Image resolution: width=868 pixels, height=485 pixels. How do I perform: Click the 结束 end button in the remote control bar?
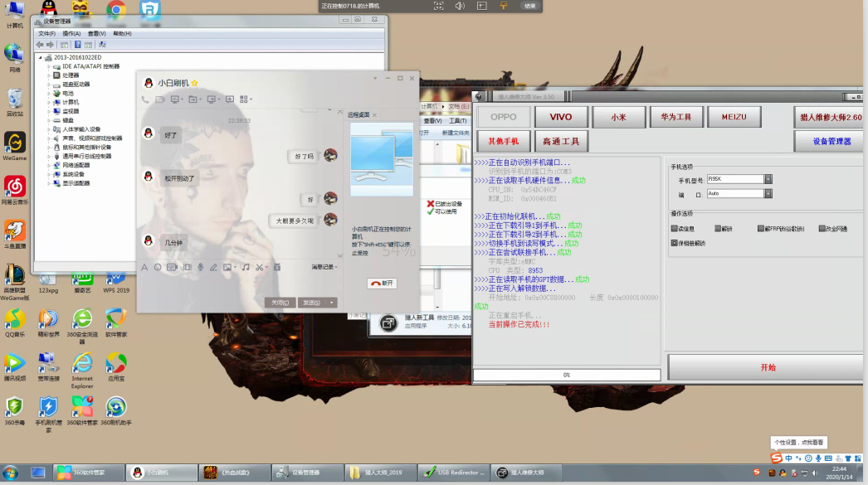[529, 6]
